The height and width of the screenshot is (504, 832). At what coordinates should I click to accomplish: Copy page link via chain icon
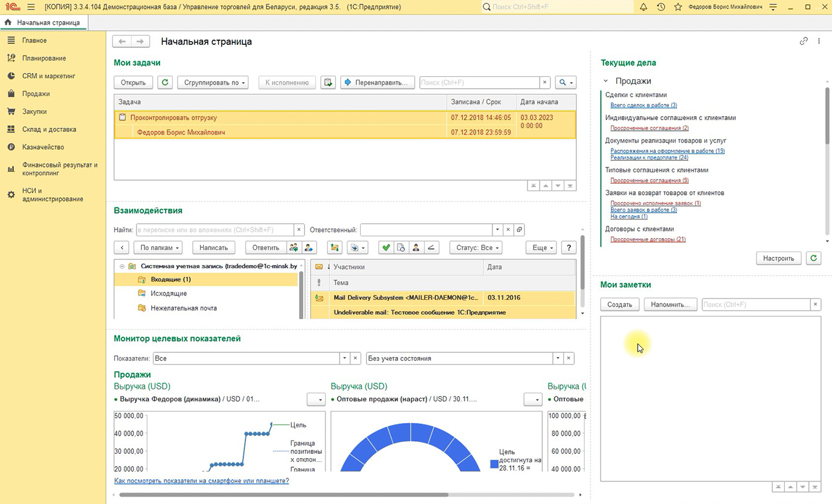tap(804, 41)
